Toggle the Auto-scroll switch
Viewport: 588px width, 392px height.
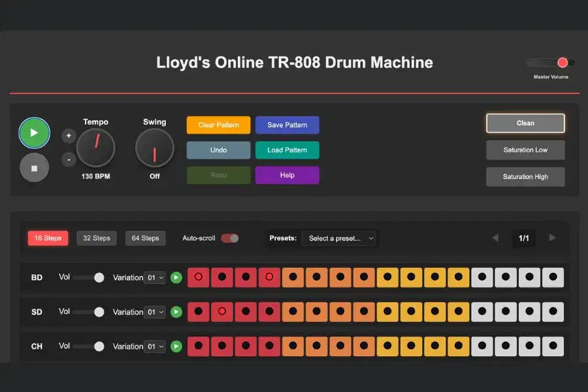[x=229, y=238]
